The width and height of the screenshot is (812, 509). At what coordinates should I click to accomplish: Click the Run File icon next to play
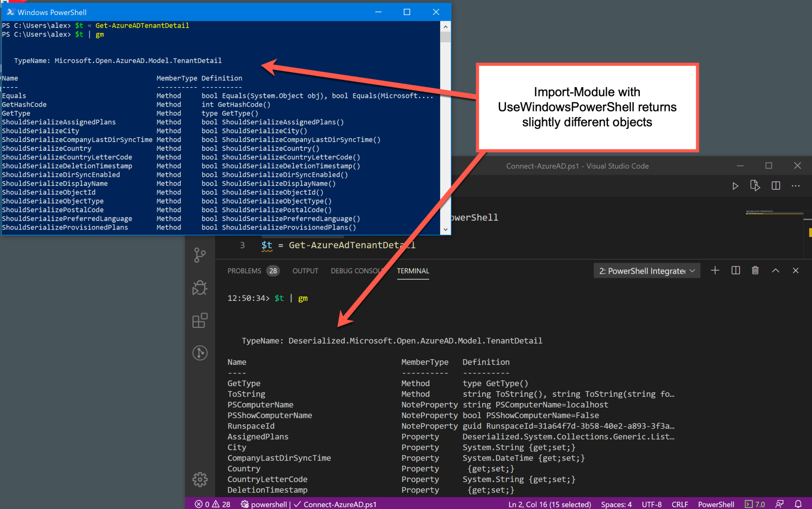755,186
